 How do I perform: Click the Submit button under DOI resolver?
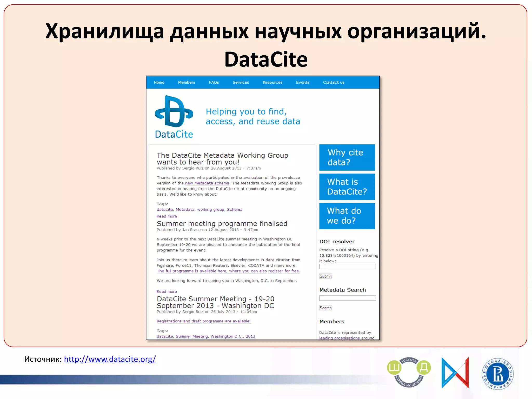[325, 276]
